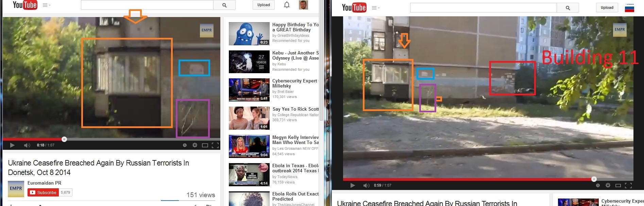Open the Euromaidan PR channel link
This screenshot has width=644, height=206.
[x=44, y=183]
